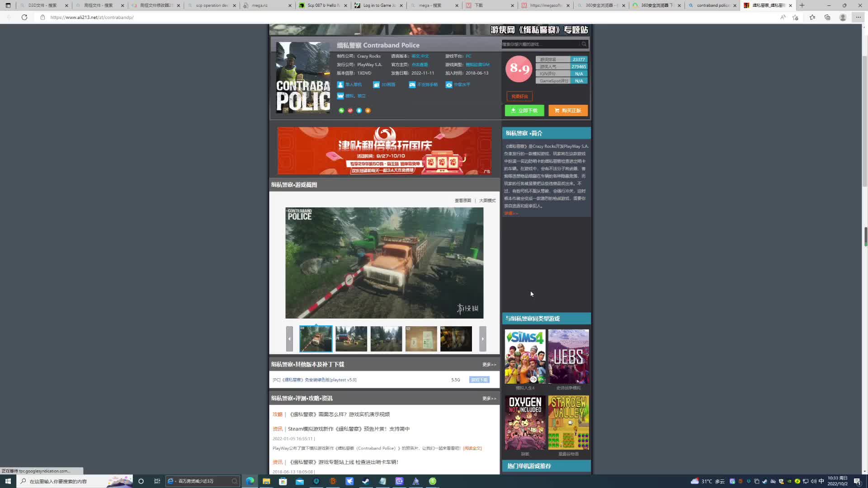Open the Windows Start menu

(x=8, y=481)
